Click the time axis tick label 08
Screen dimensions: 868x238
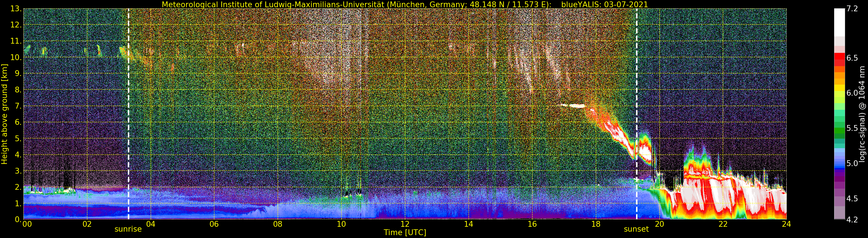[x=278, y=224]
